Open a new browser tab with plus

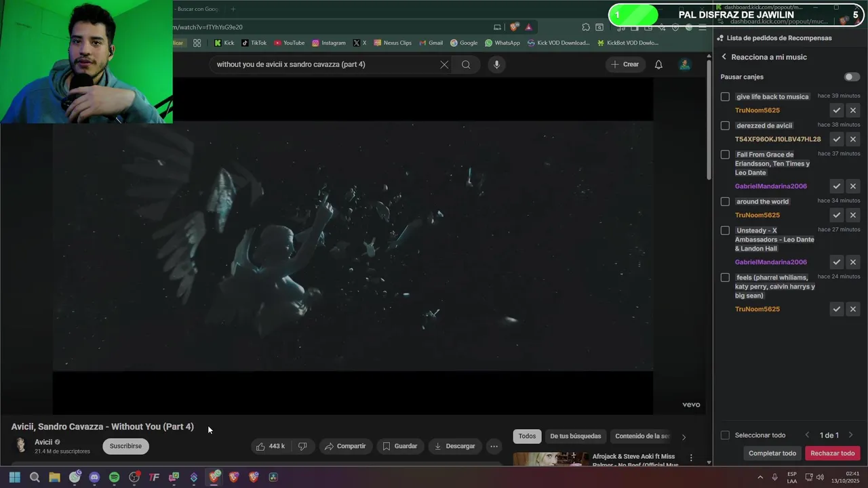tap(233, 9)
